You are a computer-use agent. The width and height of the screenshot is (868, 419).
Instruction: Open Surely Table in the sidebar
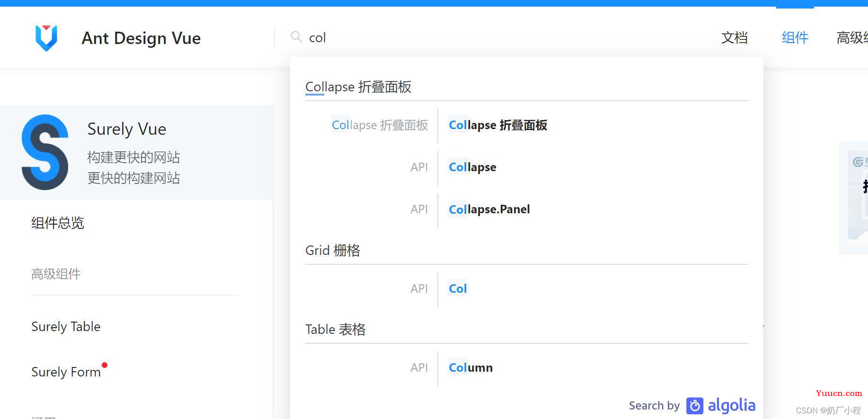[66, 326]
